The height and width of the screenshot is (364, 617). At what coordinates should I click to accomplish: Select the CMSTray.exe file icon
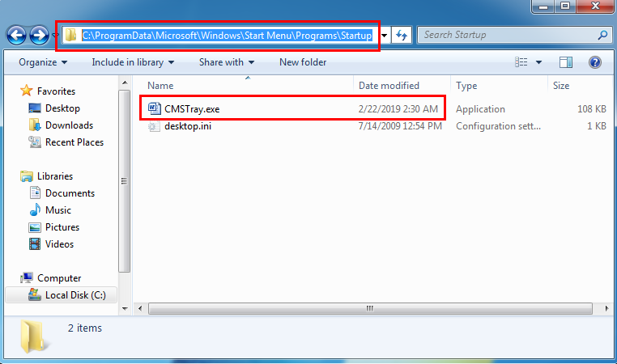(154, 108)
